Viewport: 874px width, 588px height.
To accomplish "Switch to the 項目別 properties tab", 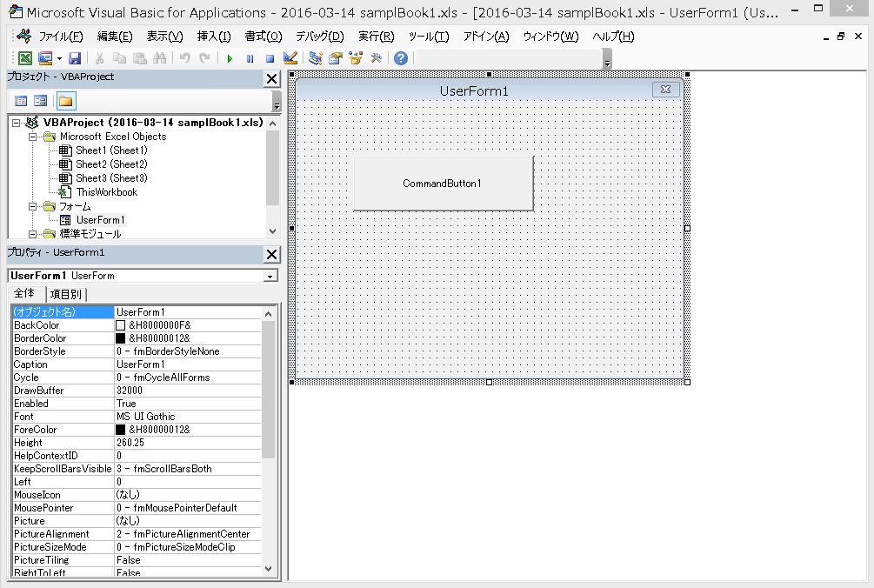I will coord(66,294).
